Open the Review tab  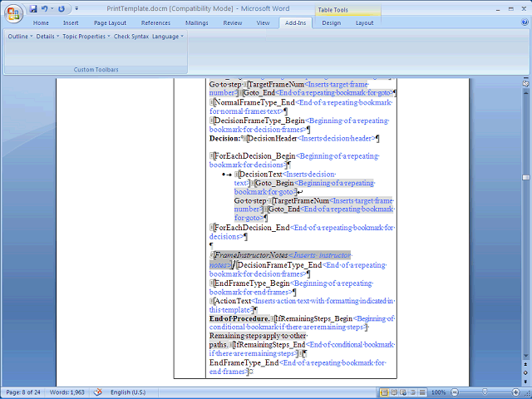tap(233, 22)
